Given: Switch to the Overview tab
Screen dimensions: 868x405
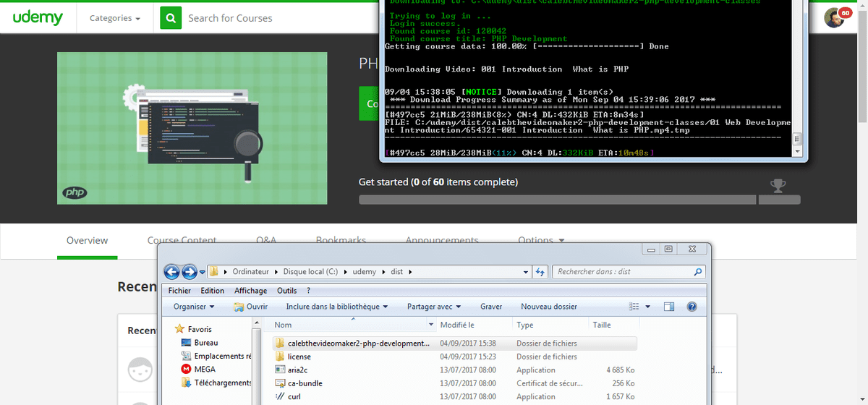Looking at the screenshot, I should pos(87,240).
